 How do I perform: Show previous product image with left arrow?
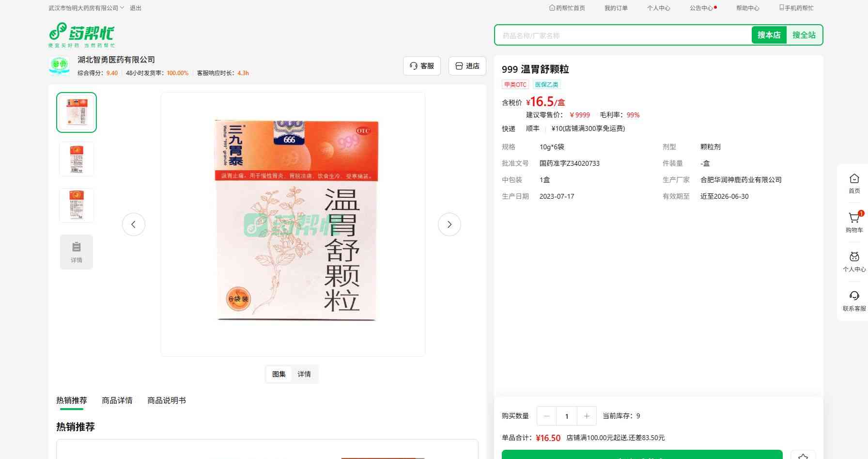(x=134, y=224)
